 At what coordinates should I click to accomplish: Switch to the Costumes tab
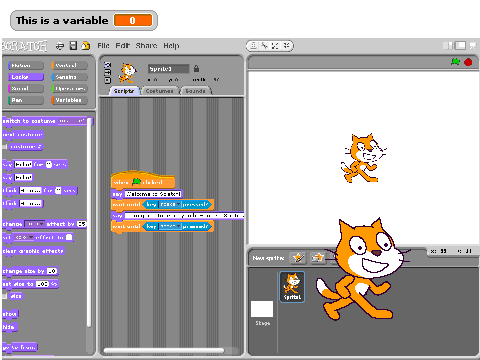click(x=160, y=91)
